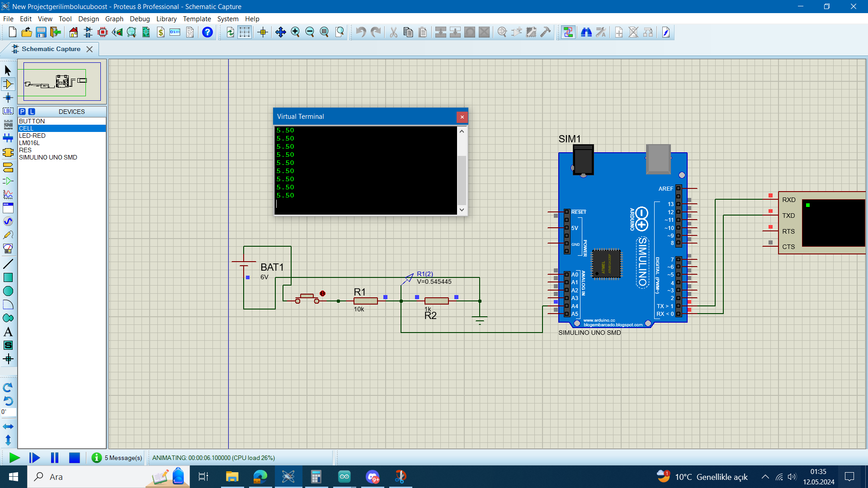Viewport: 868px width, 488px height.
Task: Click the P pick-devices button
Action: click(22, 111)
